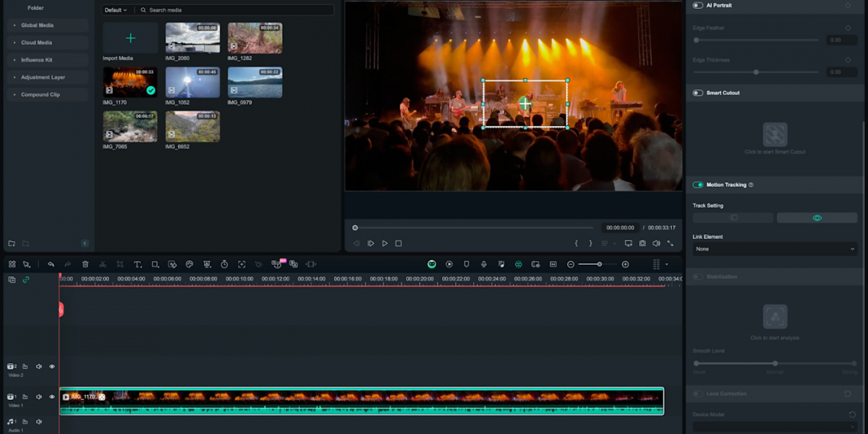The height and width of the screenshot is (434, 868).
Task: Adjust the Edge Thickness slider
Action: click(757, 72)
